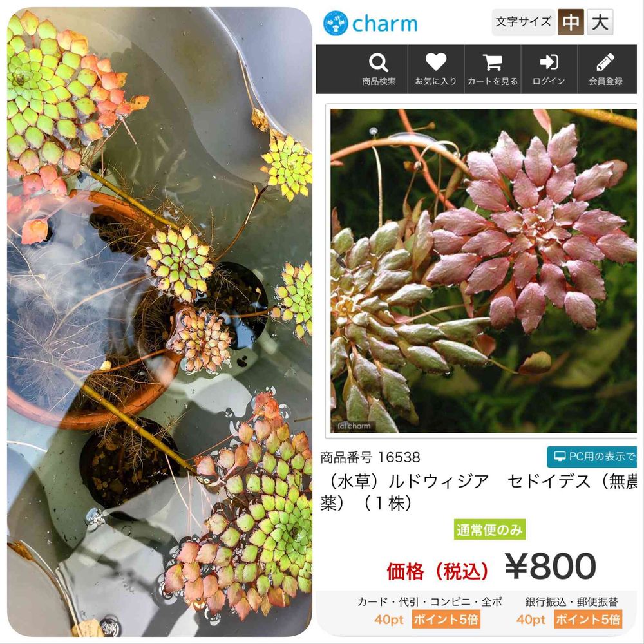Click the charm logo
The image size is (644, 644).
point(370,23)
